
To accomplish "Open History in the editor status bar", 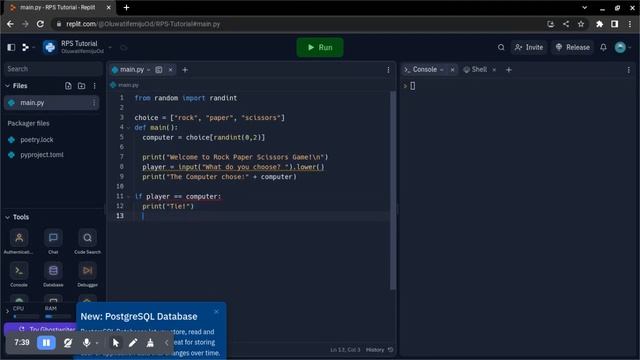I will coord(379,350).
